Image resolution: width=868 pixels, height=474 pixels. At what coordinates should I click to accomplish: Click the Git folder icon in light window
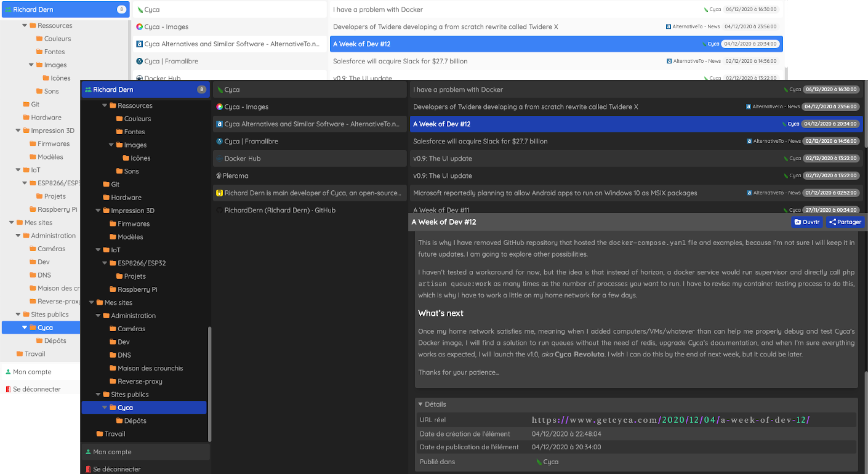[x=26, y=105]
